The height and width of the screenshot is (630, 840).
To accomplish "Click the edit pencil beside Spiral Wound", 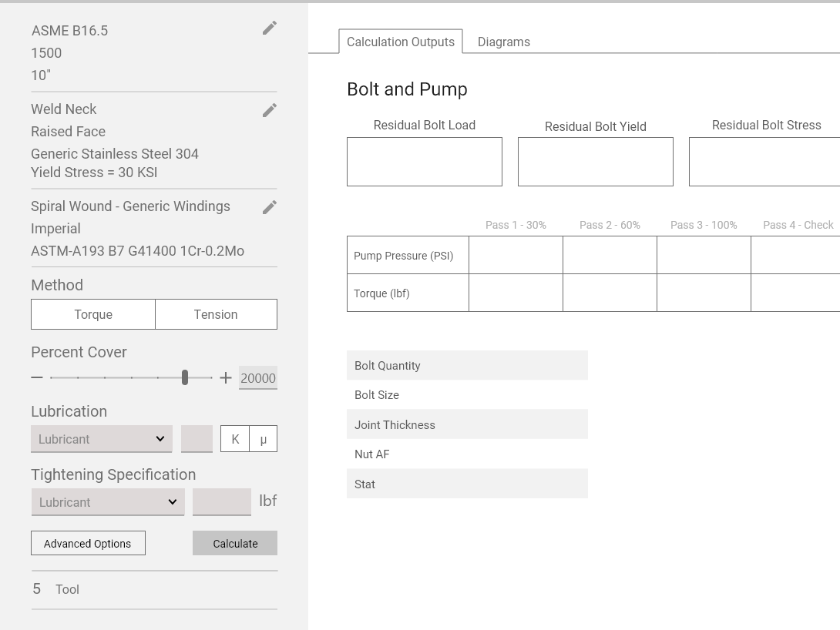I will pyautogui.click(x=269, y=208).
